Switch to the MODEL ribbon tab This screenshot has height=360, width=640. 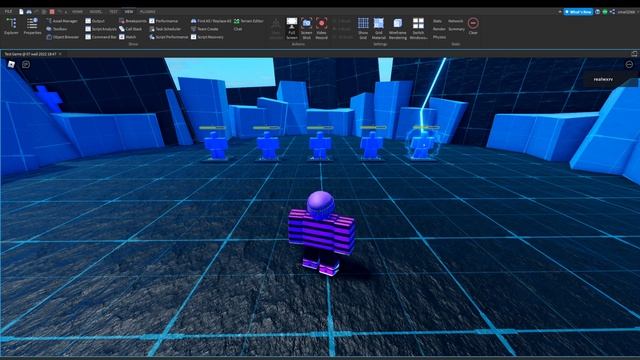pos(96,11)
